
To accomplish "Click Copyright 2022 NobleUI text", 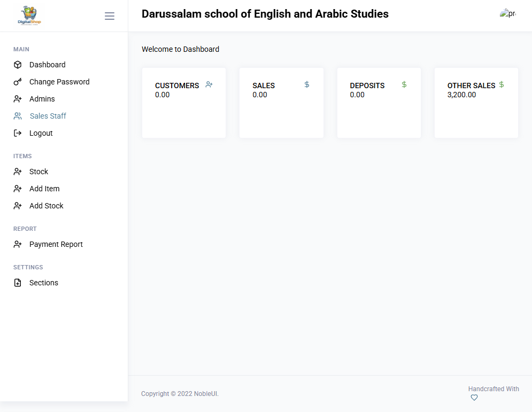I will 180,394.
